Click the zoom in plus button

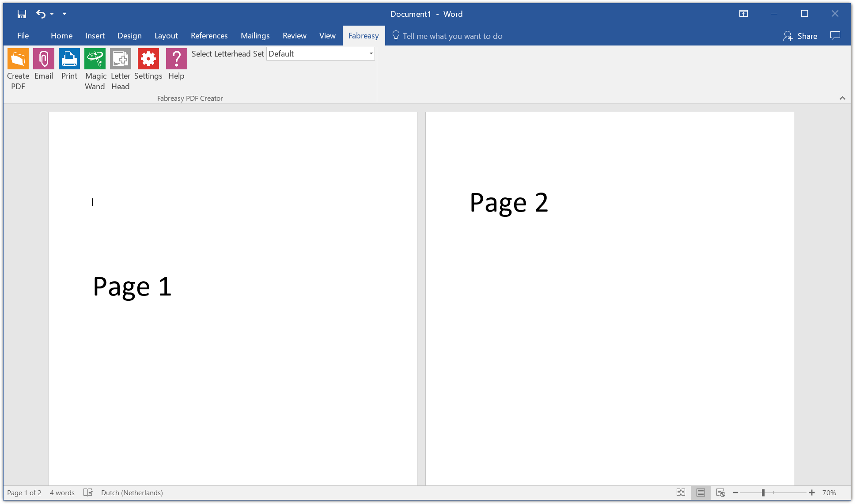[812, 493]
